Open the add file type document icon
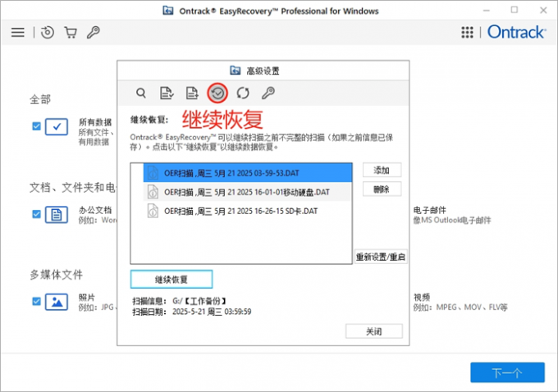Image resolution: width=558 pixels, height=392 pixels. click(192, 93)
